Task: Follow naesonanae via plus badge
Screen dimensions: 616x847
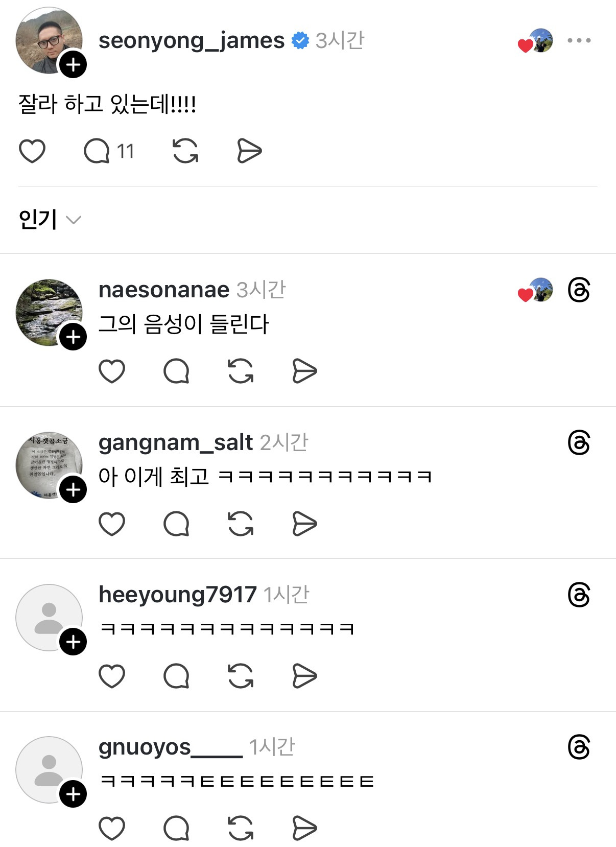Action: 73,337
